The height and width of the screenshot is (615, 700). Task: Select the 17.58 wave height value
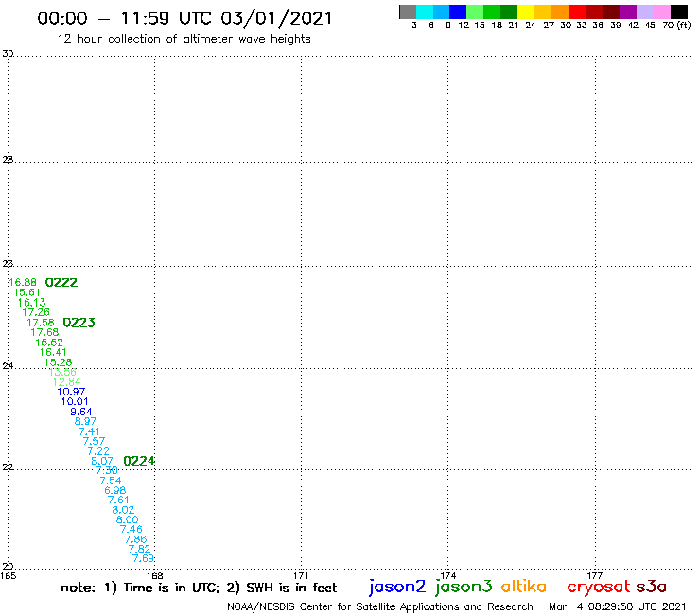point(40,323)
